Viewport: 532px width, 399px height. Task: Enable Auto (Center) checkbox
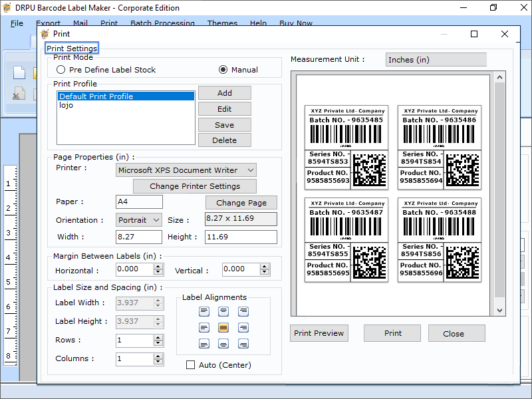tap(191, 364)
